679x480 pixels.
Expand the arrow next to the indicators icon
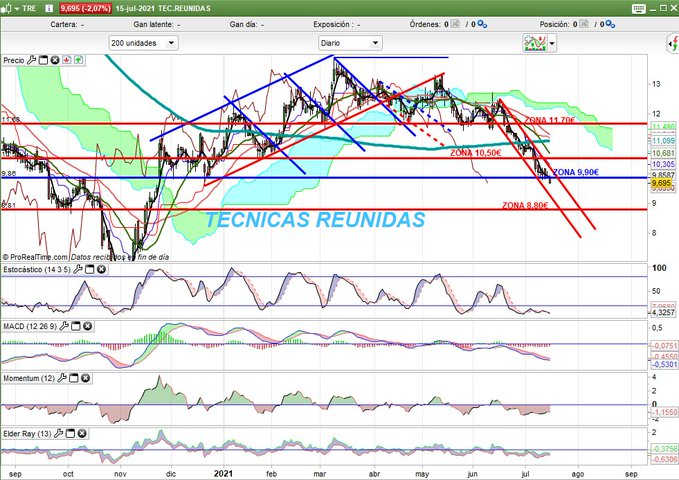coord(552,43)
